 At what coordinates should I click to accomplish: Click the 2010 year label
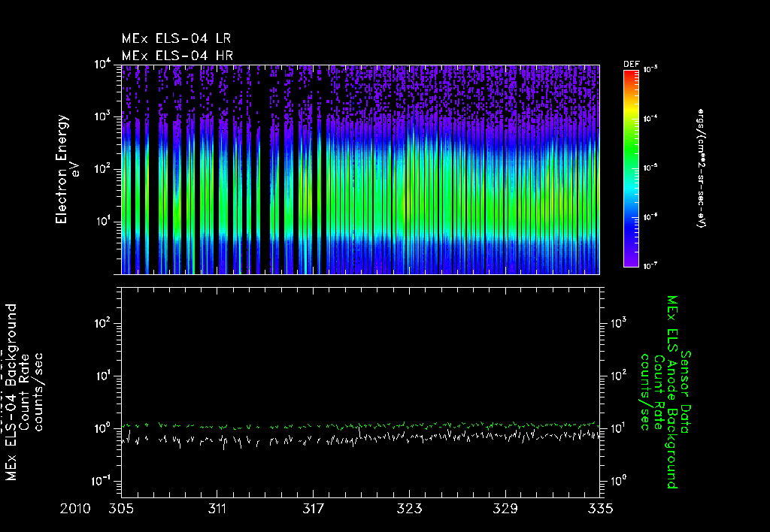click(x=75, y=509)
